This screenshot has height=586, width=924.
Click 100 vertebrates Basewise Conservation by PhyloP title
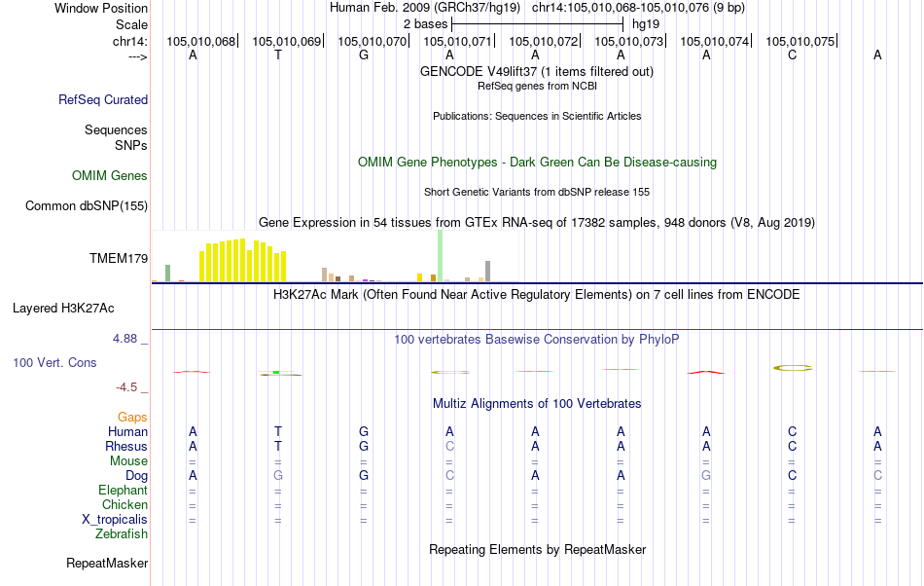(537, 339)
